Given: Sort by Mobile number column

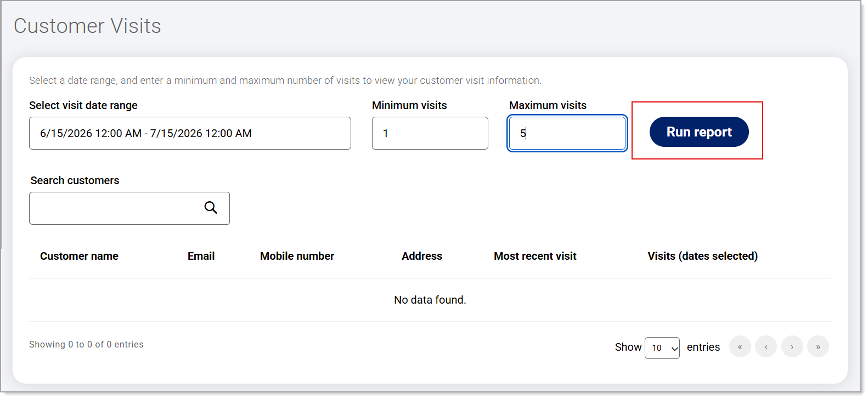Looking at the screenshot, I should point(297,256).
